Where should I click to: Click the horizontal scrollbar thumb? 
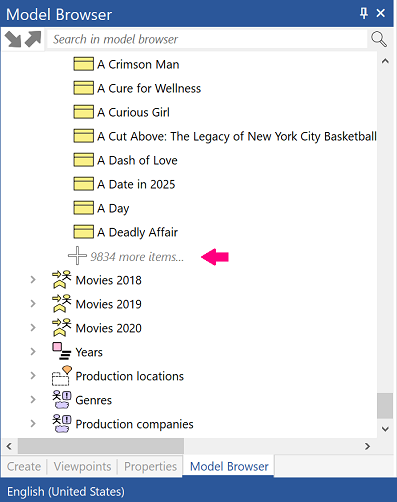tap(101, 446)
